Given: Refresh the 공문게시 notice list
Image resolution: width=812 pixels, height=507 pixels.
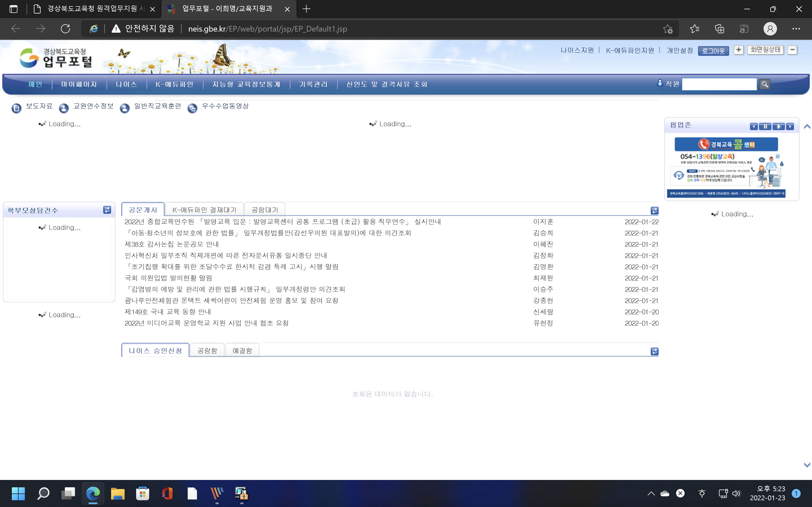Looking at the screenshot, I should (654, 211).
